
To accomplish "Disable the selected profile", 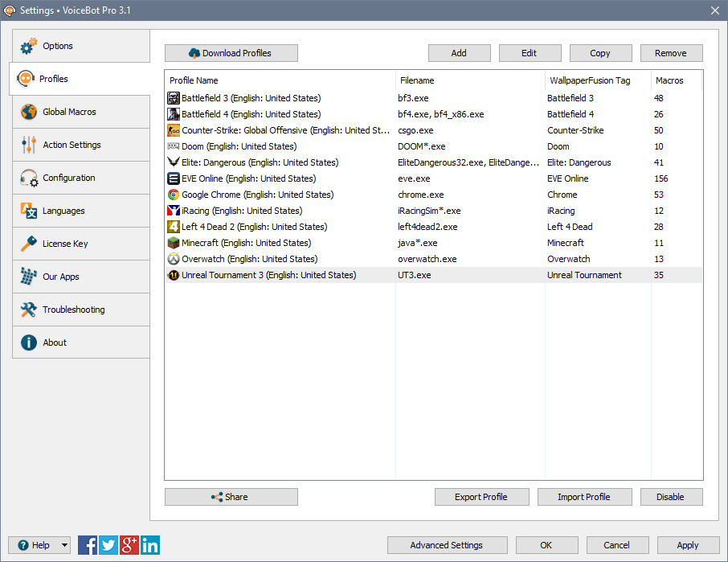I will point(671,497).
